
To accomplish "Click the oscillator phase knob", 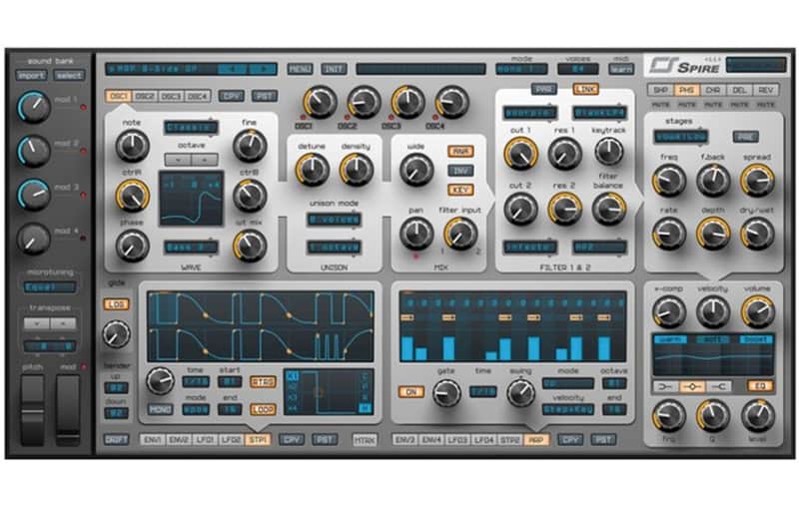I will point(132,246).
